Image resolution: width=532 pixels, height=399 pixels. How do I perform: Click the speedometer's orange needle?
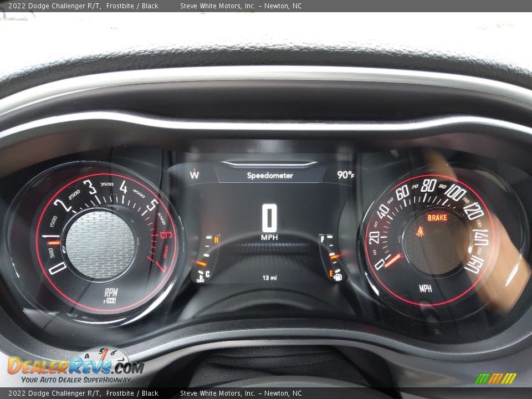coord(393,260)
